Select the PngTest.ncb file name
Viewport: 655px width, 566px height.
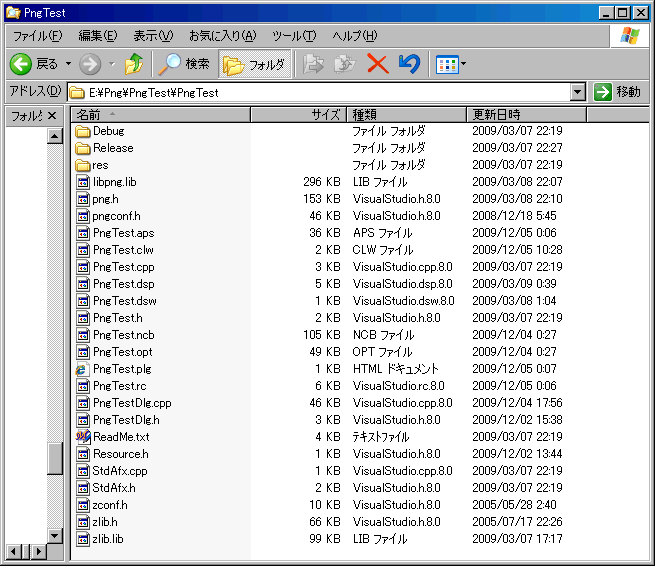[x=124, y=335]
